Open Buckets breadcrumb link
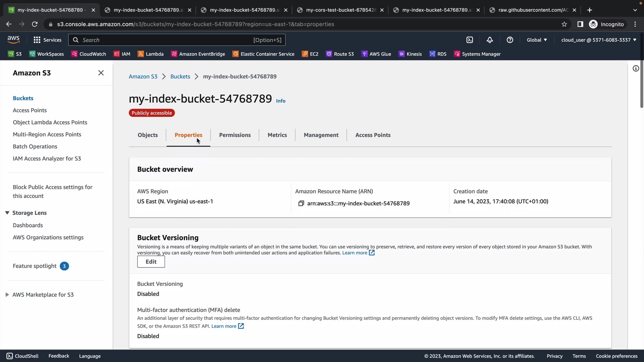The height and width of the screenshot is (362, 644). (x=180, y=76)
